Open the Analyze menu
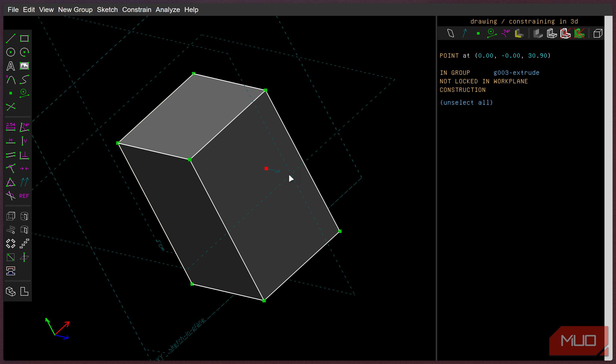This screenshot has height=364, width=616. click(x=168, y=10)
